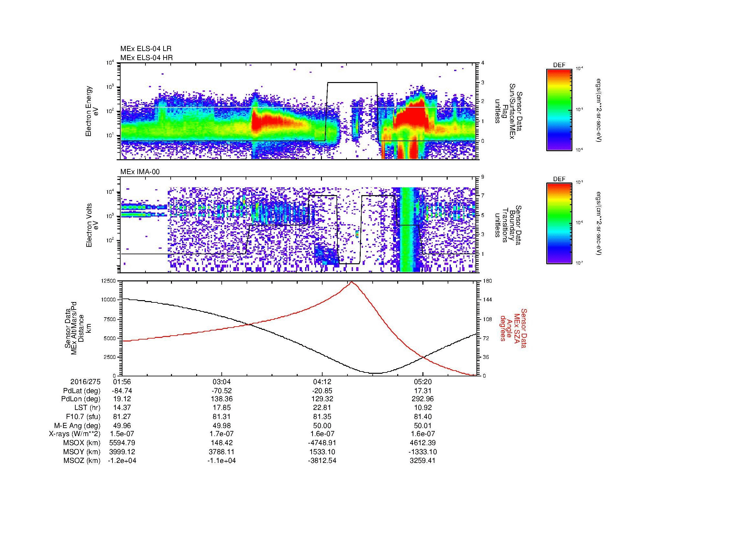Click the M-E Ang (deg) row label

pyautogui.click(x=77, y=426)
